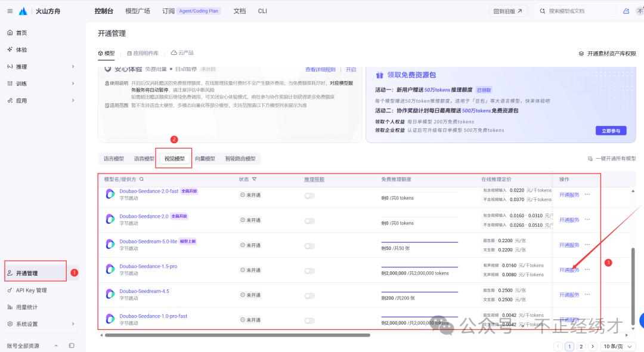644x352 pixels.
Task: Switch to the 语音模型 tab
Action: pyautogui.click(x=144, y=159)
